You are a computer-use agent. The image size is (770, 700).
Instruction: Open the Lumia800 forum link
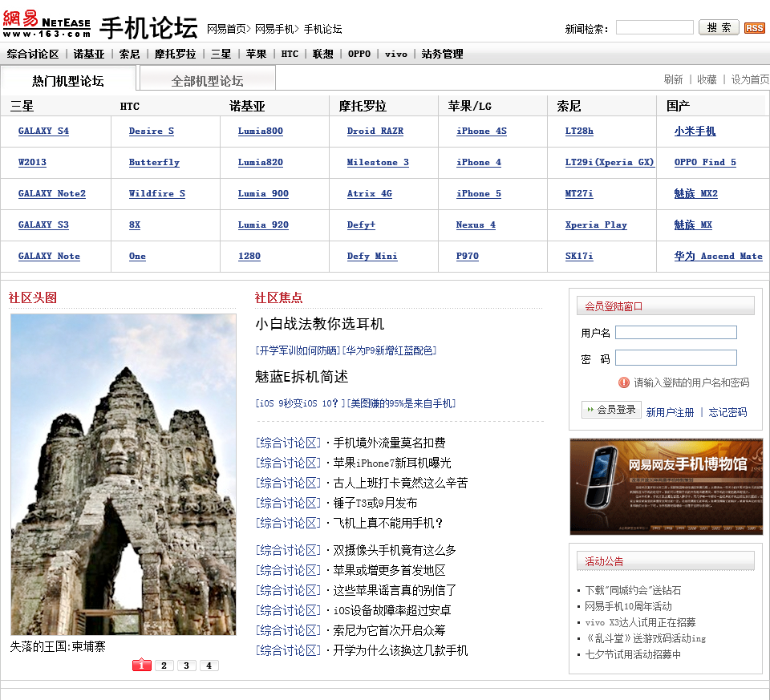tap(260, 131)
